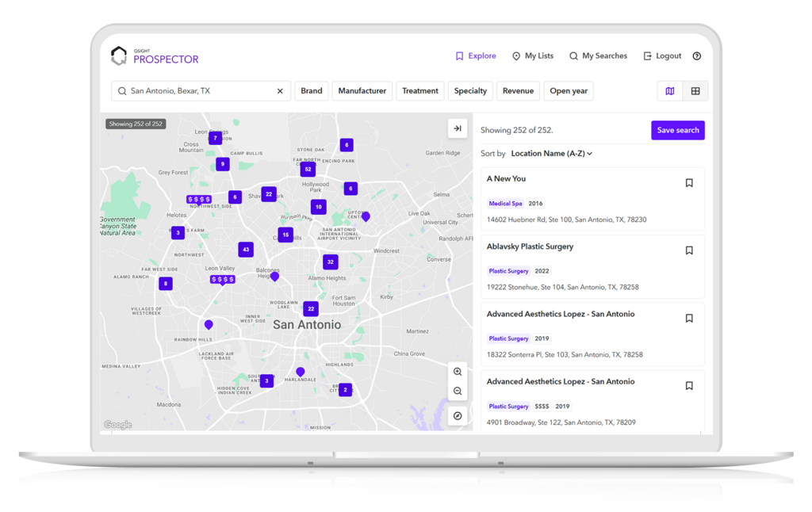812x512 pixels.
Task: Click the zoom in control on the map
Action: point(458,371)
